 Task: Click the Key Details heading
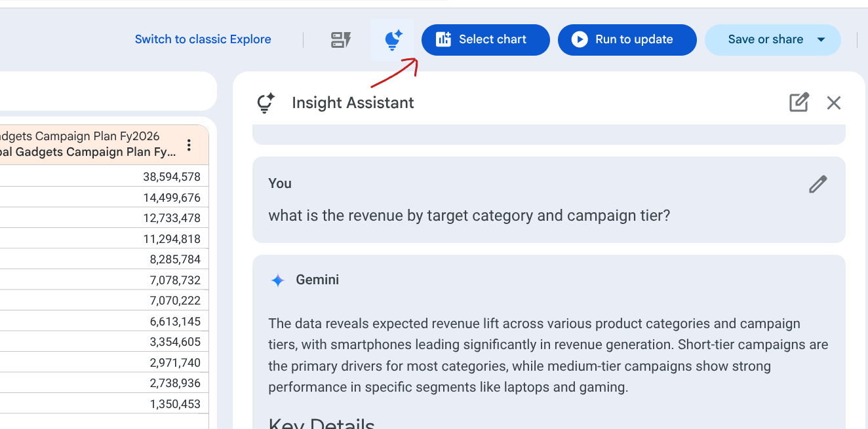(x=321, y=422)
